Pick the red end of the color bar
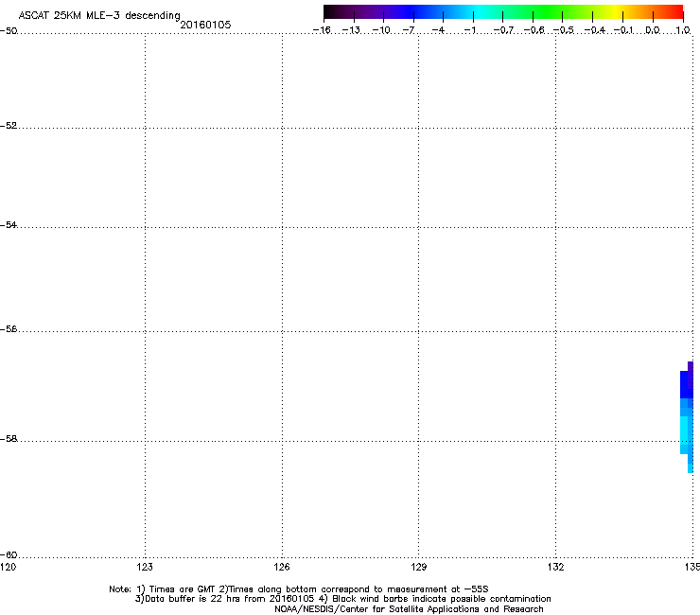This screenshot has width=700, height=615. [674, 11]
